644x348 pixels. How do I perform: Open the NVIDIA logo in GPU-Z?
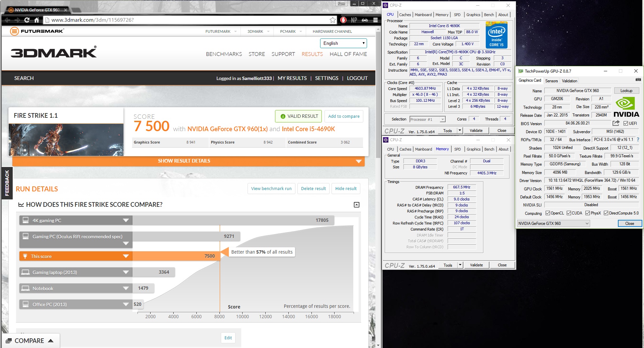tap(626, 107)
